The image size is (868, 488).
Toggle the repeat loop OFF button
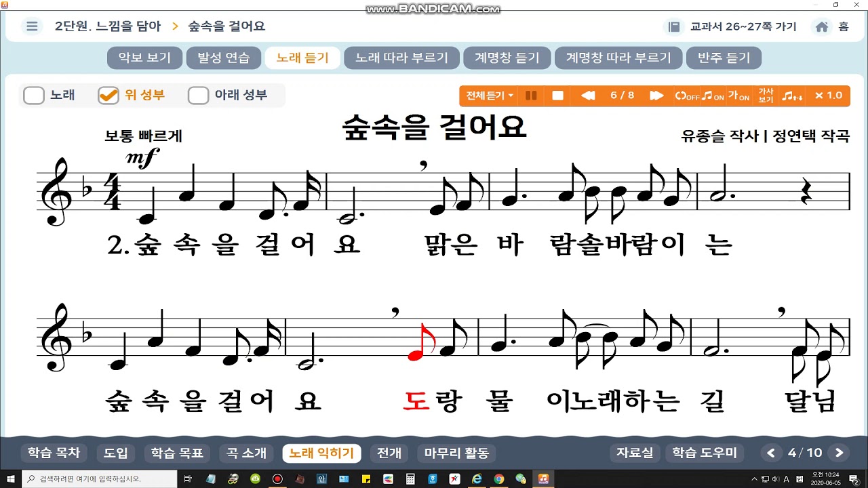686,96
